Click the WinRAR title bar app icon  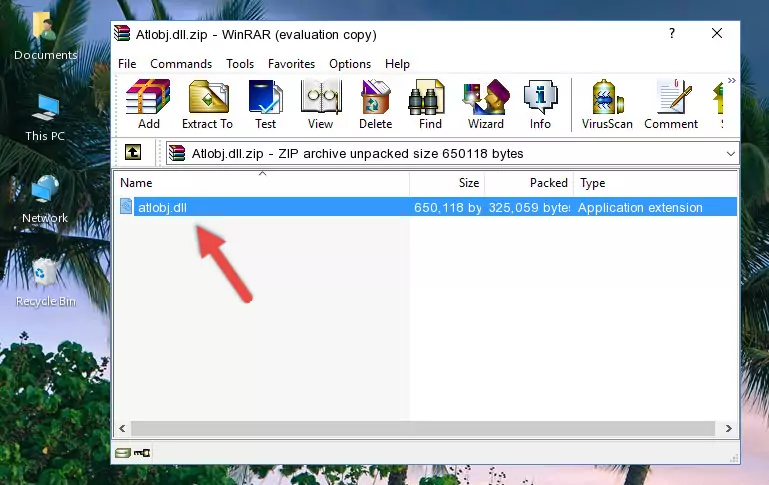pyautogui.click(x=122, y=34)
